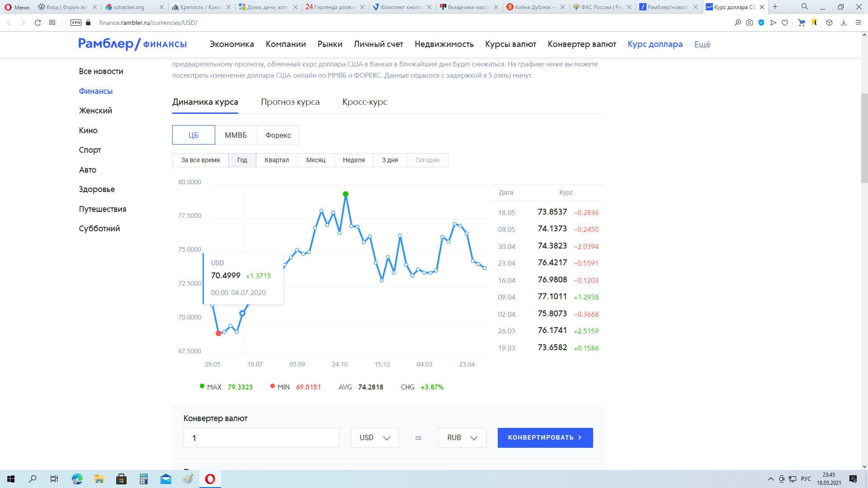Open the shopping cart extension icon
The image size is (868, 488).
pyautogui.click(x=802, y=23)
